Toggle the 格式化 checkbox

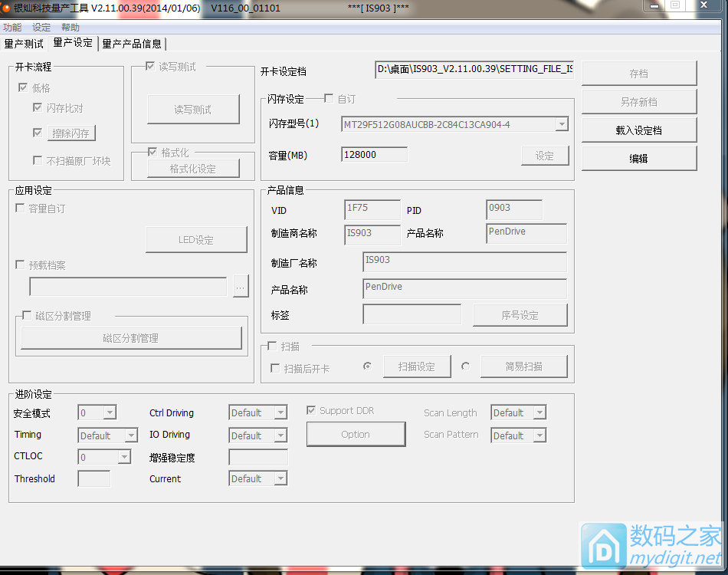click(152, 152)
